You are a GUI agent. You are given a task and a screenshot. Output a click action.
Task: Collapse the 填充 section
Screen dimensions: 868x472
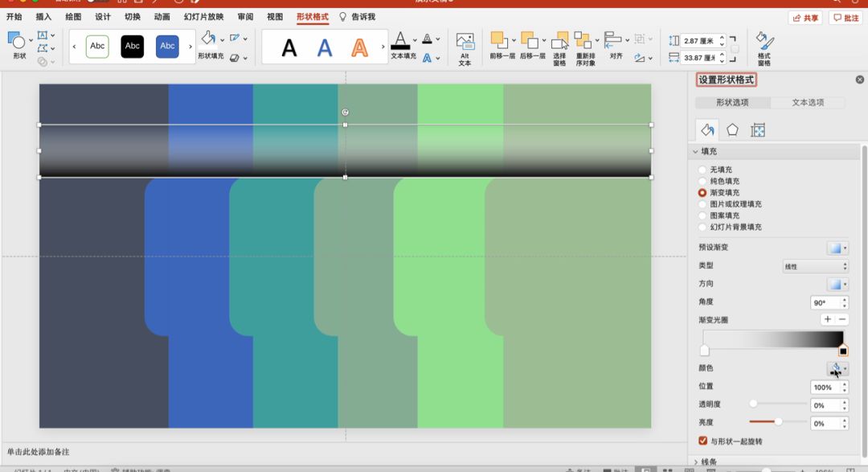coord(695,151)
